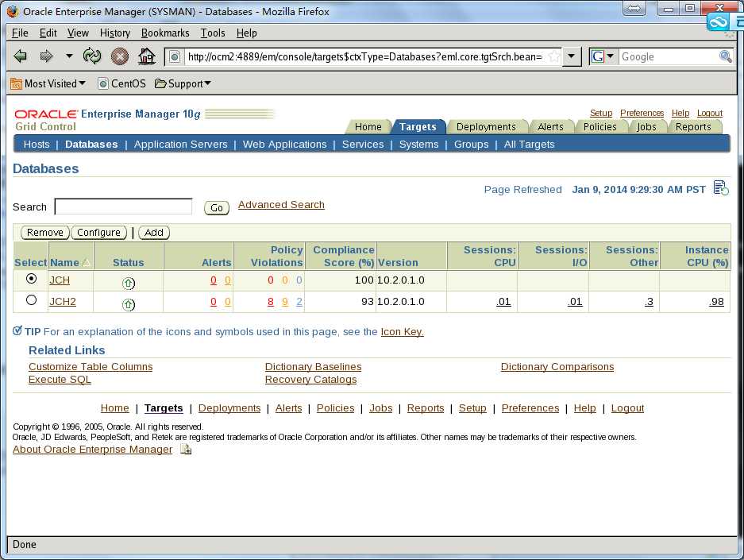Switch to the Home tab

[368, 127]
